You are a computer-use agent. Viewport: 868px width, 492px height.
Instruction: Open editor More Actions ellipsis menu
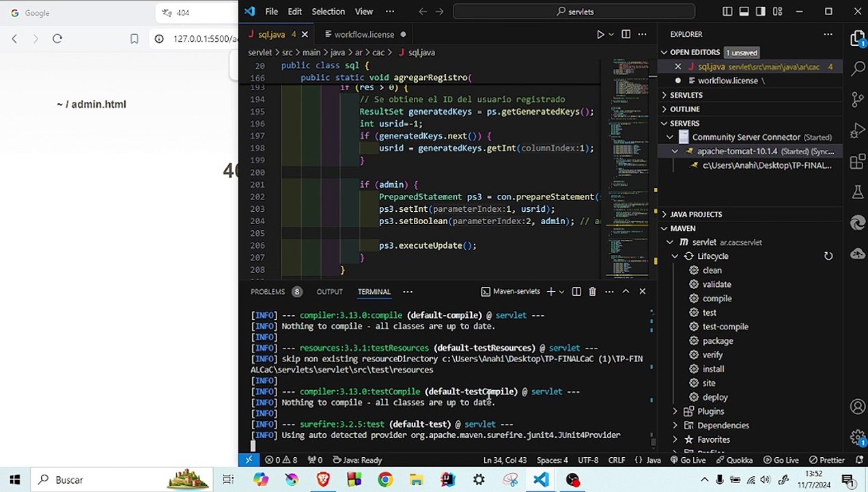click(x=643, y=34)
